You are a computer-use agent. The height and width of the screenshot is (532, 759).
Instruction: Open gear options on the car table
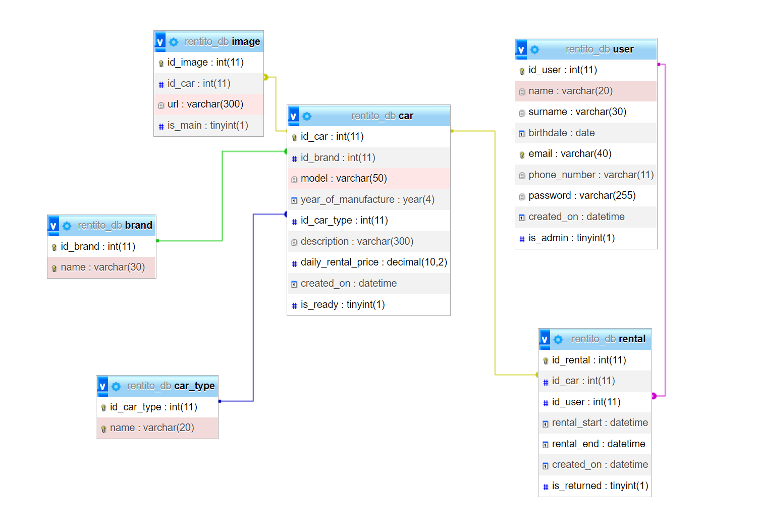pos(307,116)
